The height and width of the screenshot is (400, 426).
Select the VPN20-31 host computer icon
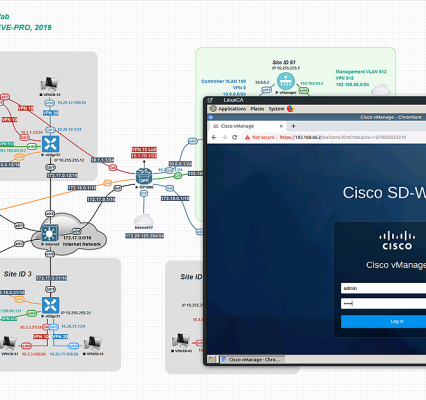[x=93, y=343]
